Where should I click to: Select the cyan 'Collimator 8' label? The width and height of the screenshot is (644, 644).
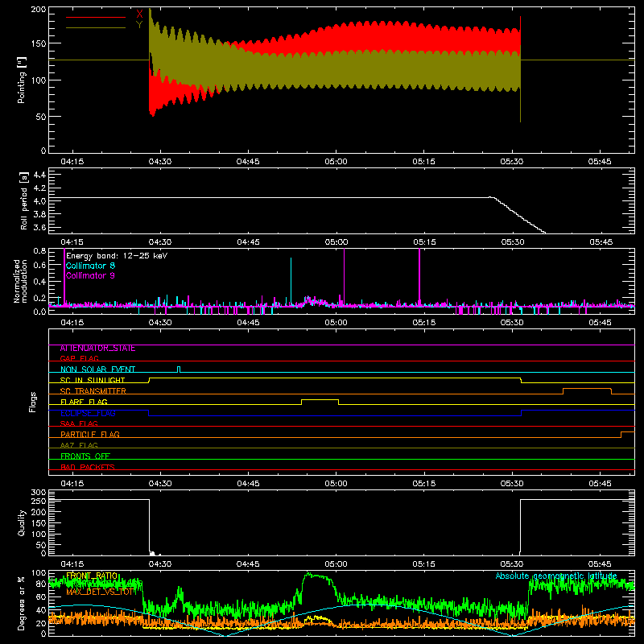click(90, 266)
